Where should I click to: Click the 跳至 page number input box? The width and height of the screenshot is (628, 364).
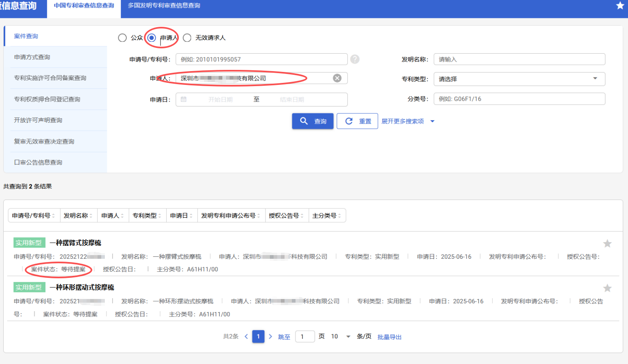click(305, 336)
